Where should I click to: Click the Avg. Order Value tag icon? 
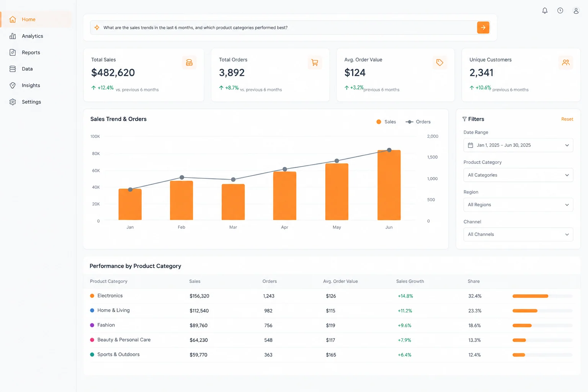click(439, 62)
